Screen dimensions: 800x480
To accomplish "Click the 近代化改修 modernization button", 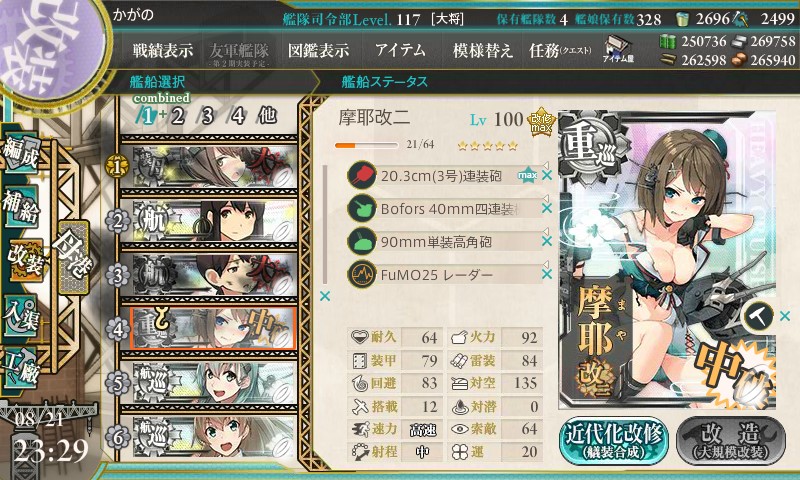I will (614, 440).
